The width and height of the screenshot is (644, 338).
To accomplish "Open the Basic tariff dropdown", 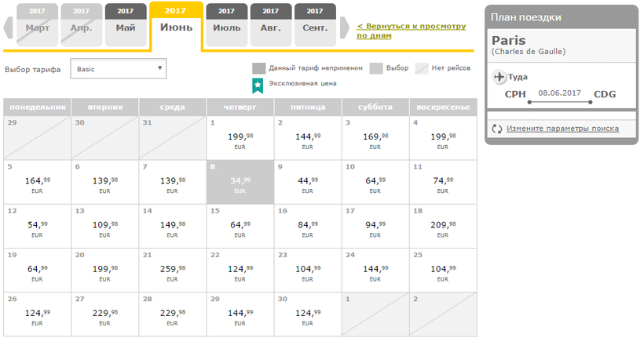I will (x=119, y=69).
